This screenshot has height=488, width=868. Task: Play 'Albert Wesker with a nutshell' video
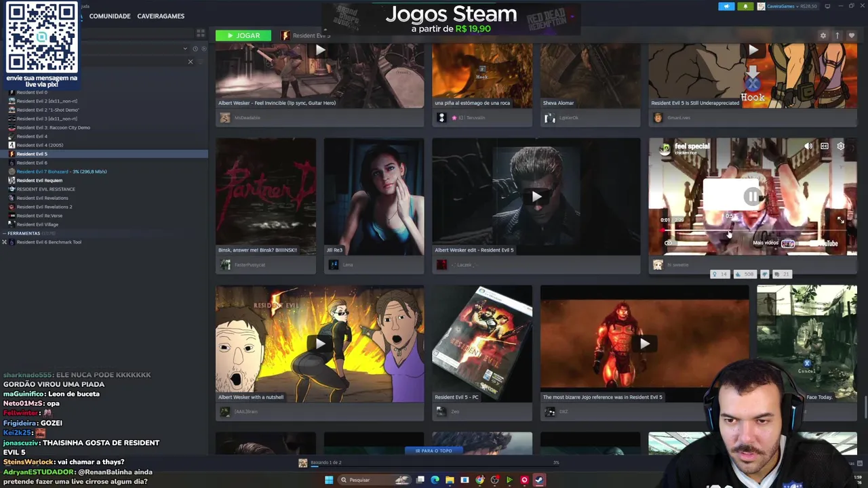coord(319,344)
